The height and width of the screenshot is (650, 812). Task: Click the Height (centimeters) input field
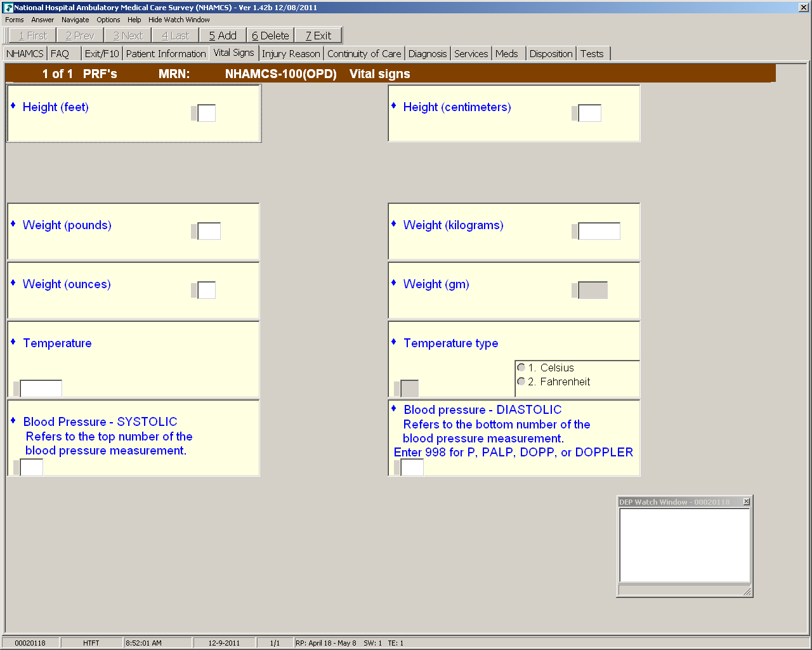pyautogui.click(x=590, y=113)
